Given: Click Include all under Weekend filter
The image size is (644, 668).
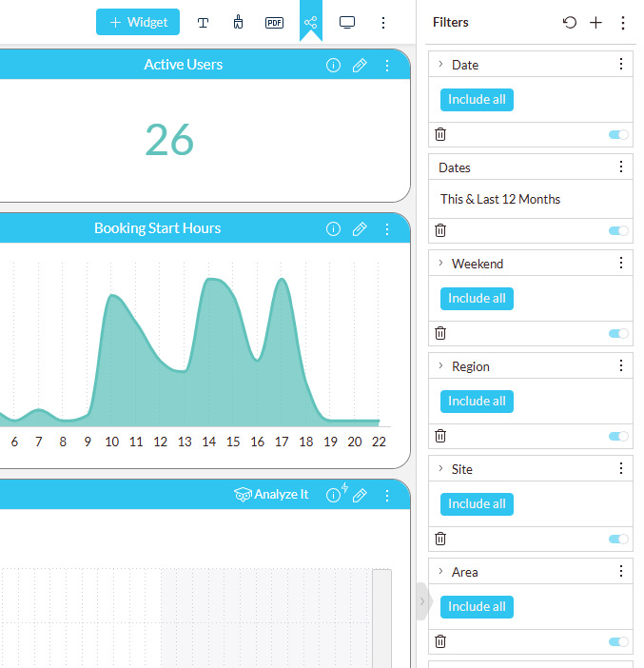Looking at the screenshot, I should pos(477,299).
